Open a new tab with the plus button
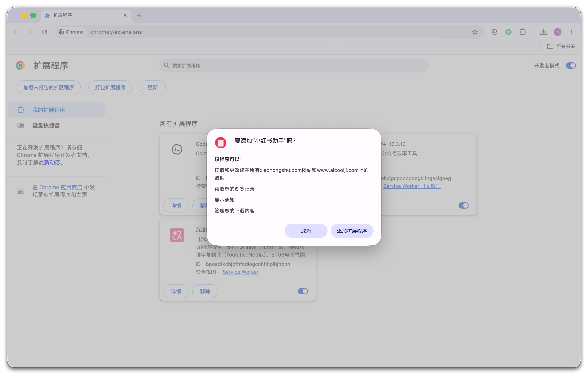 pyautogui.click(x=139, y=15)
